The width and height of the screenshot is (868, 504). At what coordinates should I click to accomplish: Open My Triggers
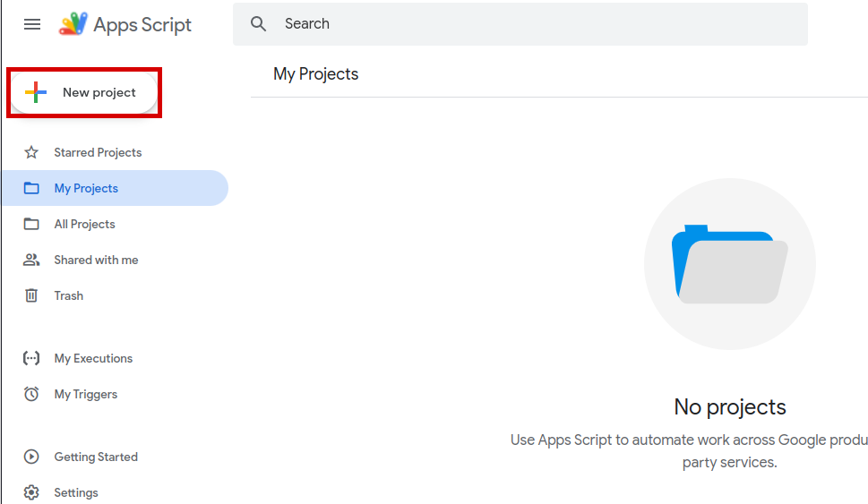click(86, 395)
